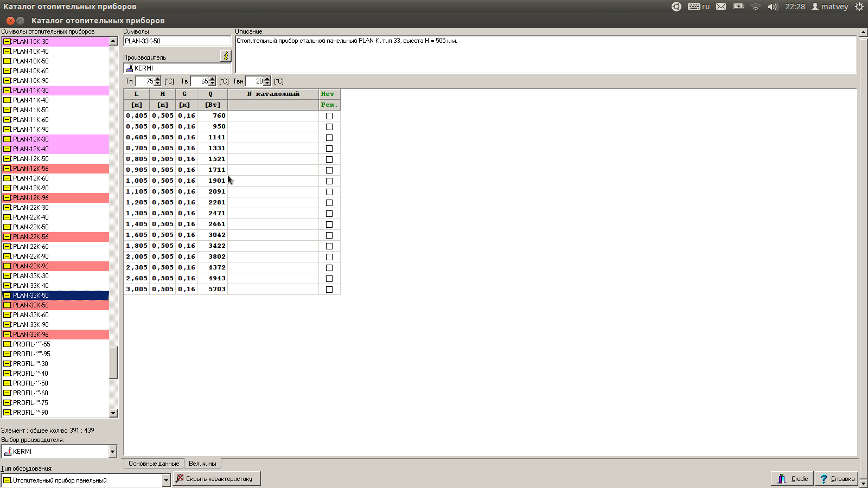Increase the Тп supply temperature value

click(157, 79)
